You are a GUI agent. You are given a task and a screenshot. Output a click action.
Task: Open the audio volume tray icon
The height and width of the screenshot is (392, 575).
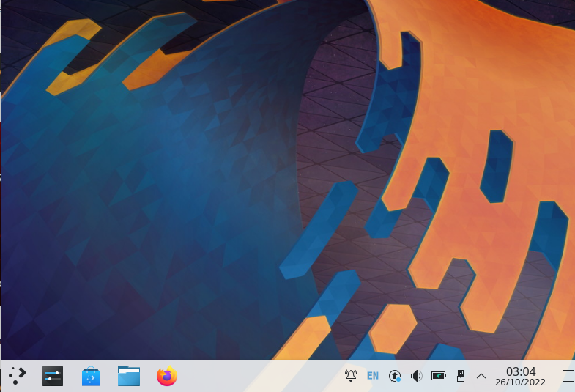(417, 376)
